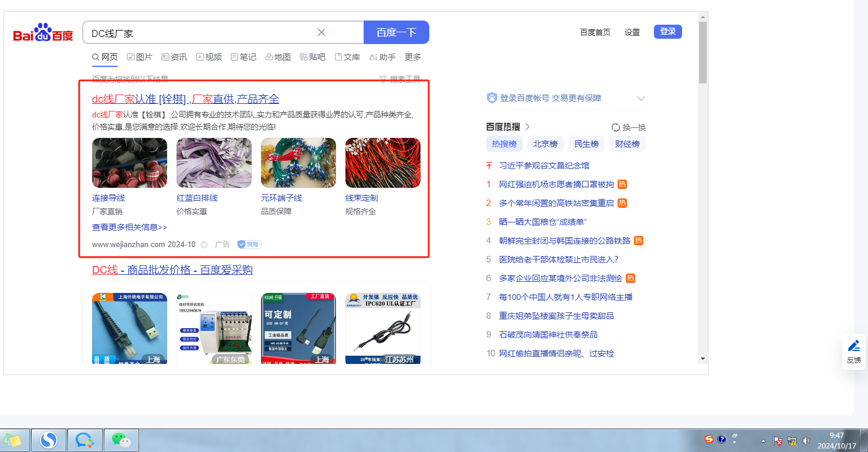This screenshot has width=868, height=452.
Task: Click the blue help tray icon
Action: click(721, 439)
